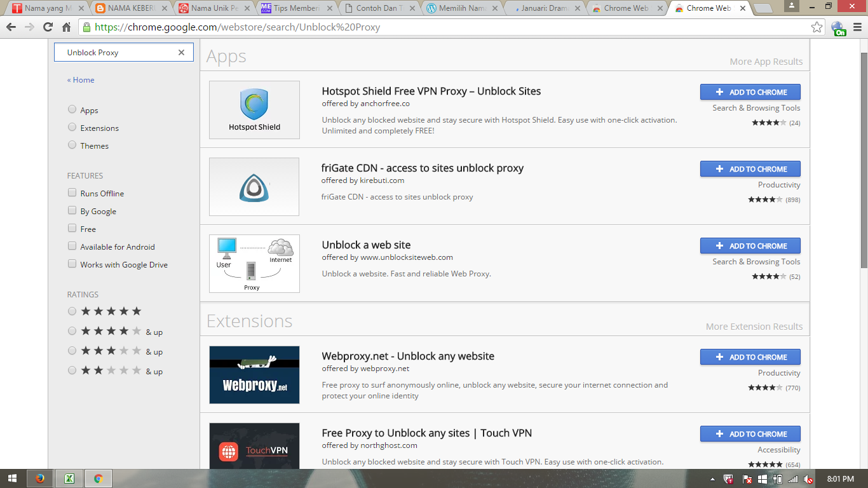Filter by five-star rating

(x=72, y=311)
